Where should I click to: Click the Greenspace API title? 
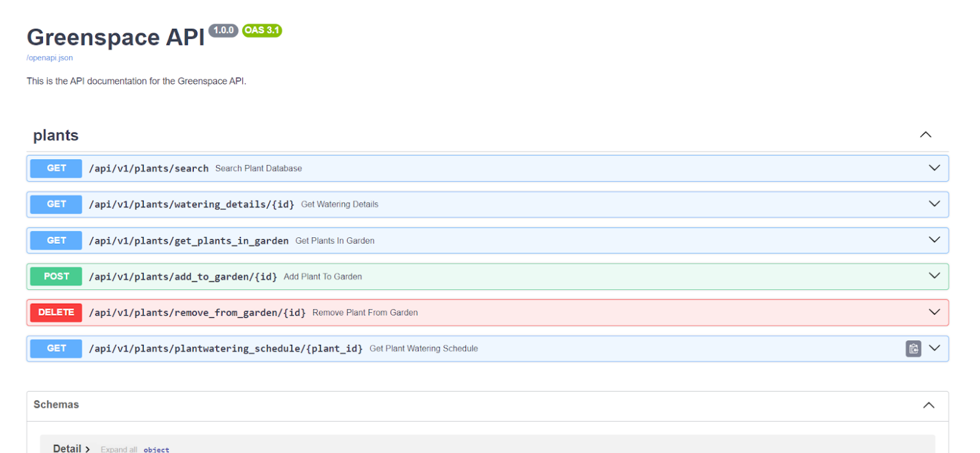point(116,37)
